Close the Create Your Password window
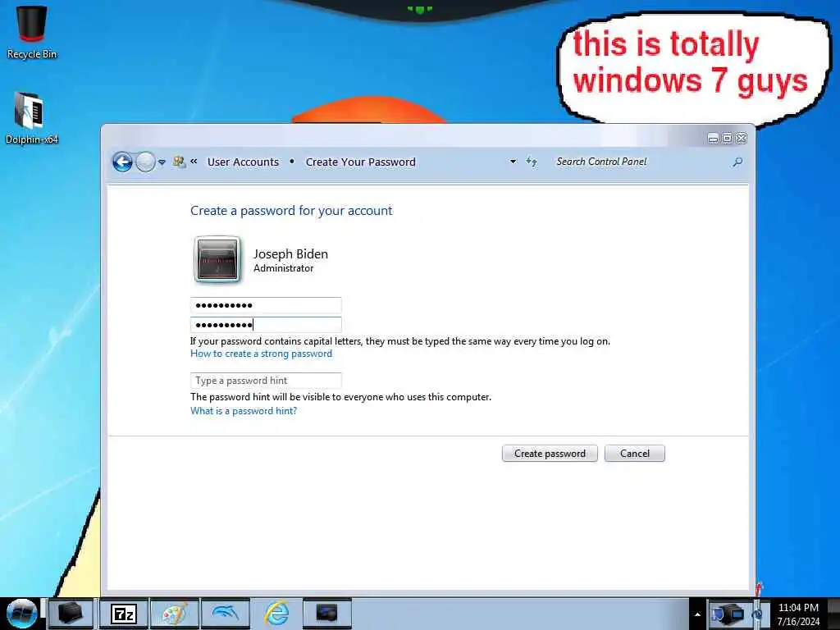The width and height of the screenshot is (840, 630). [x=742, y=138]
